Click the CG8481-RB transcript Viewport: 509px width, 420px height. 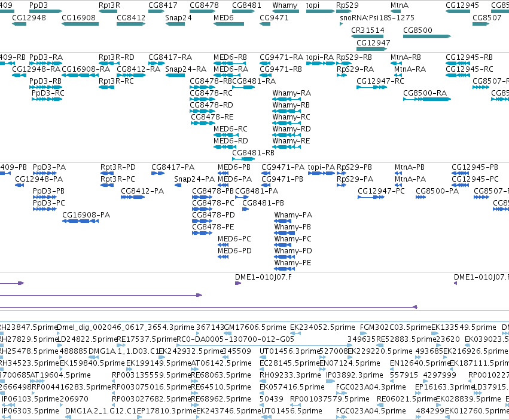click(243, 159)
